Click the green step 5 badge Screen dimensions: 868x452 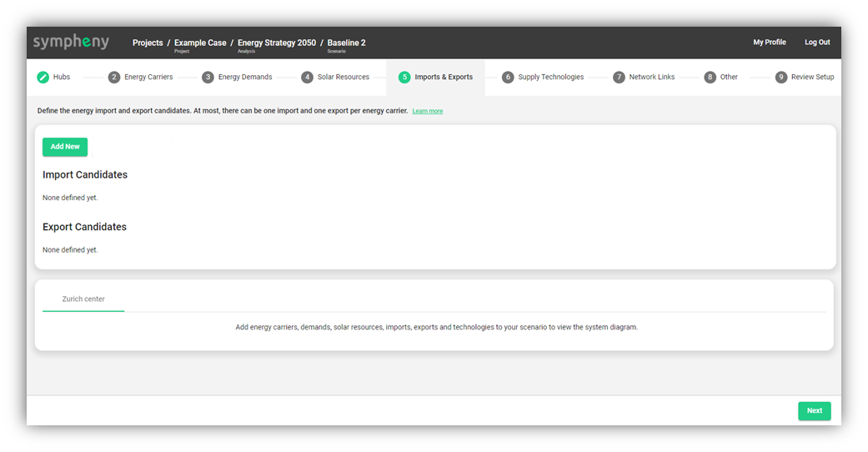point(404,78)
